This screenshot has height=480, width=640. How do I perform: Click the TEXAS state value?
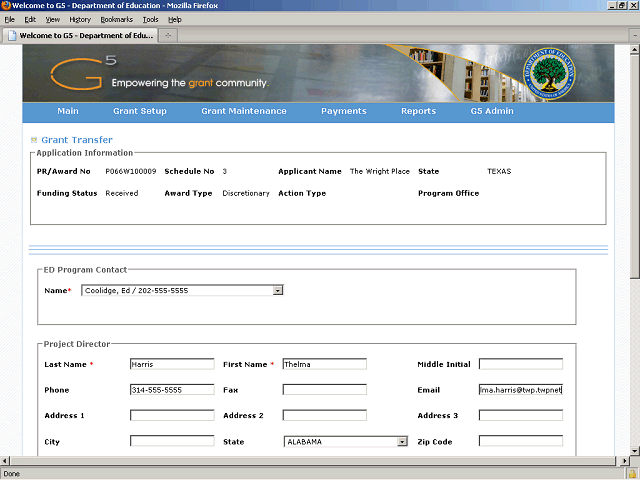coord(499,171)
